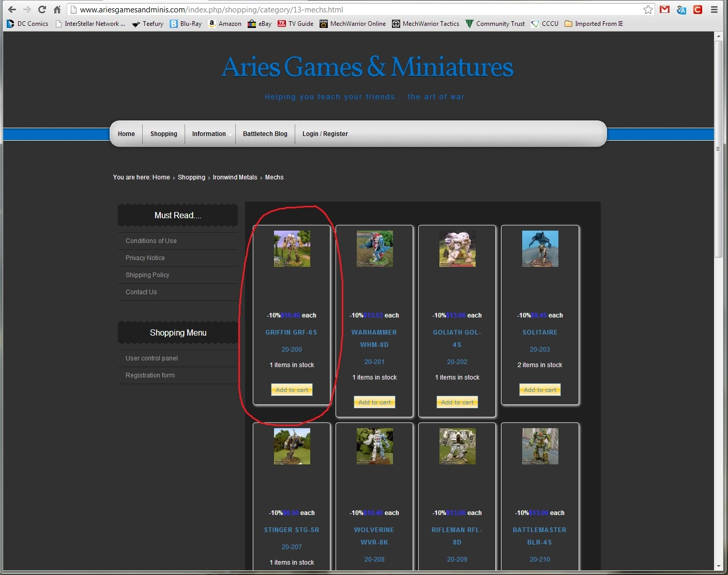Click the SKU text 20-203
Screen dimensions: 728x575
(x=540, y=350)
